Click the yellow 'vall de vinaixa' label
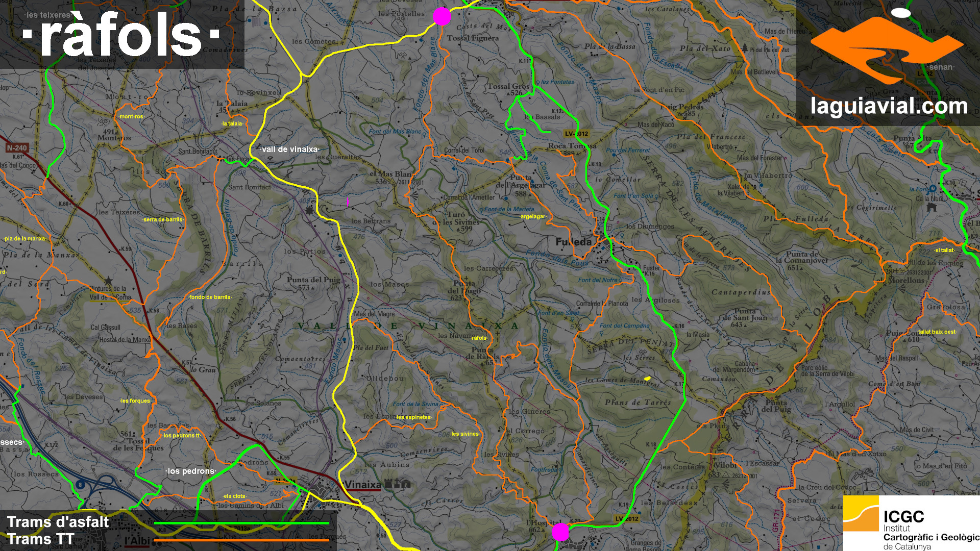The width and height of the screenshot is (980, 551). [289, 149]
